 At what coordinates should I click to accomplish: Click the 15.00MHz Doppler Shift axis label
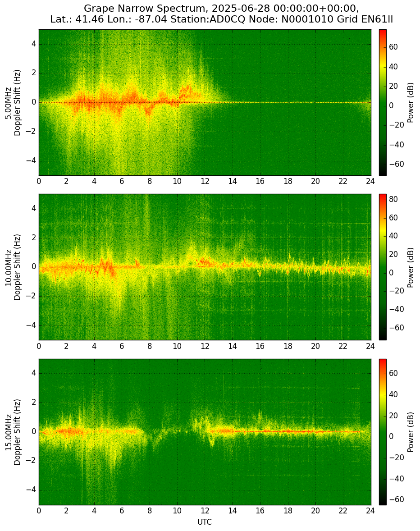pyautogui.click(x=13, y=432)
